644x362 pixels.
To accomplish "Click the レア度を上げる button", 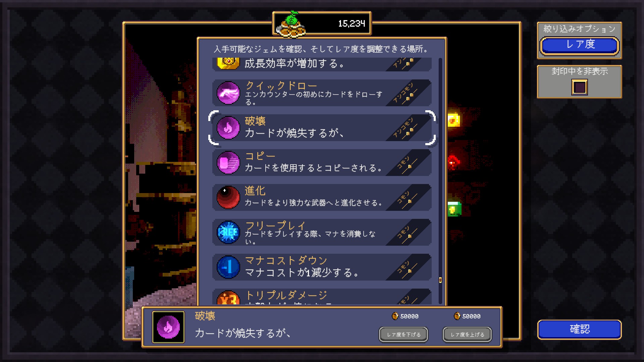I will click(467, 335).
